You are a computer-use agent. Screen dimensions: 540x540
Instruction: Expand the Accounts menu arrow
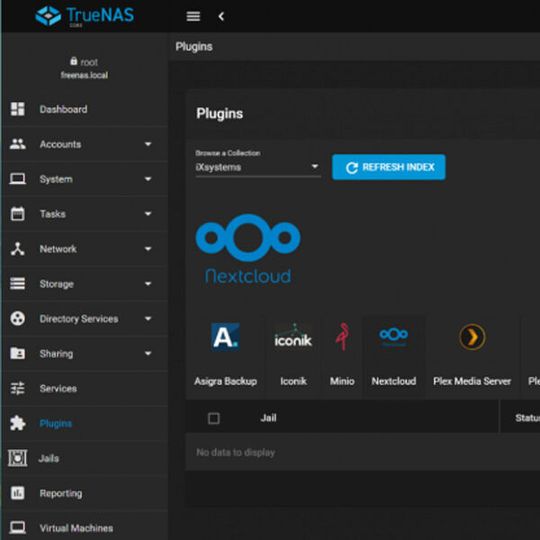148,144
